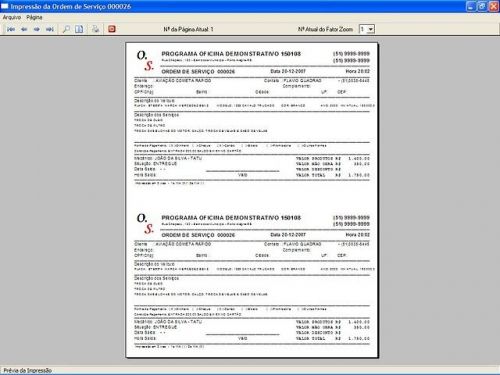This screenshot has width=500, height=375.
Task: Click the bottom 'ORDEM DE SERVIÇO 000026' line
Action: click(x=198, y=235)
